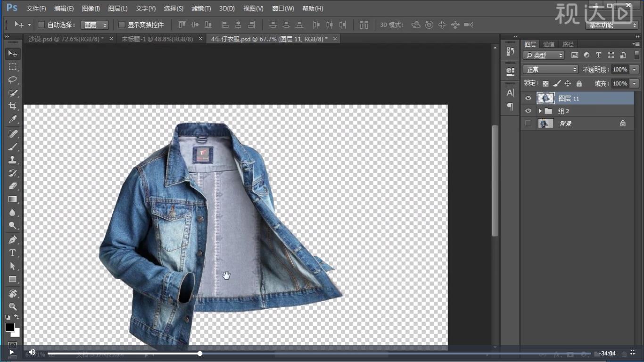
Task: Open the 滤镜(T) menu
Action: 201,8
